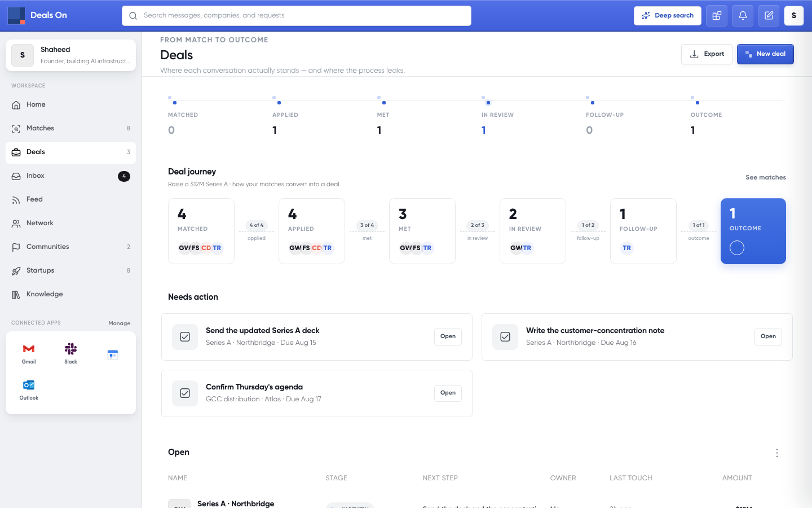Image resolution: width=812 pixels, height=508 pixels.
Task: Check off Write the customer-concentration note
Action: (505, 337)
